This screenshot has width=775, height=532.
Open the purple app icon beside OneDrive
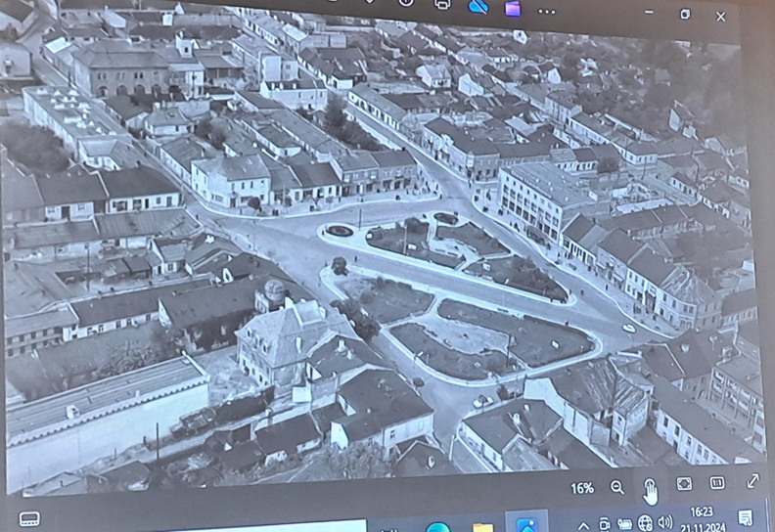pos(513,9)
